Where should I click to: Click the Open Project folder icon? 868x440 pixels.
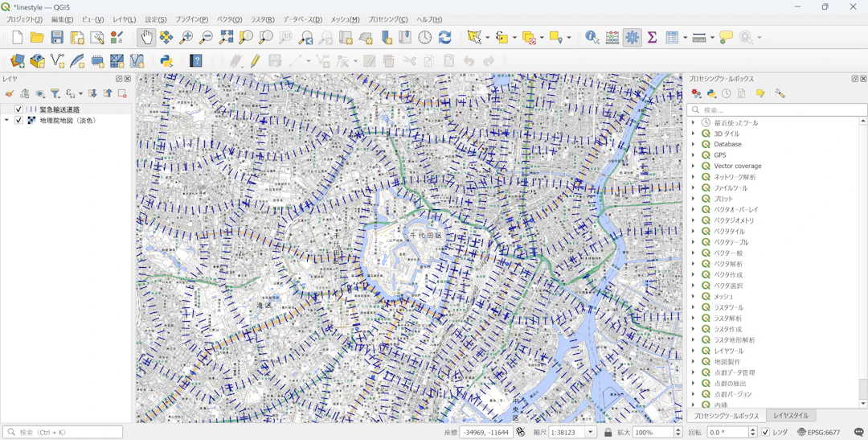tap(37, 38)
